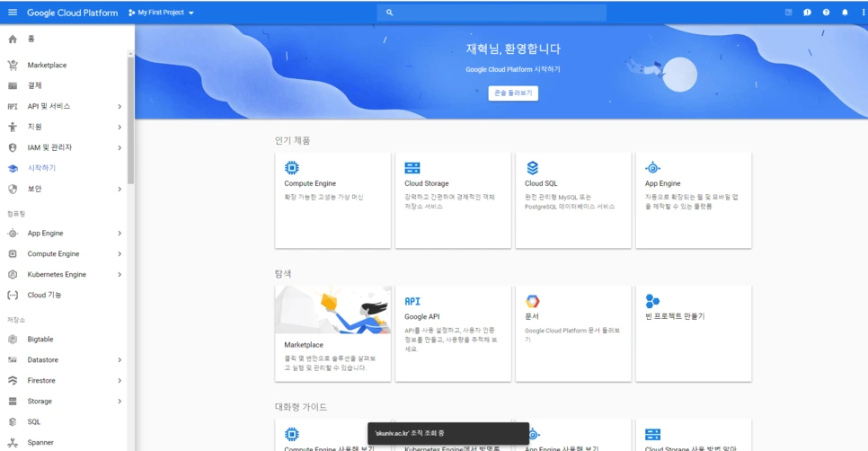This screenshot has height=451, width=868.
Task: Open the Cloud Shell icon in header
Action: (x=788, y=13)
